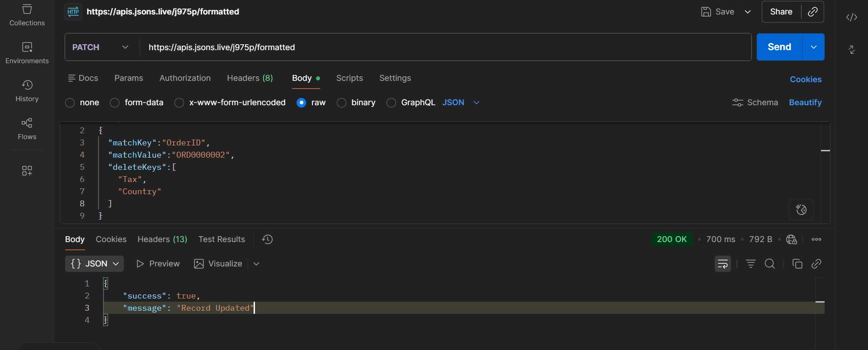Open the response history clock icon
The height and width of the screenshot is (350, 868).
click(268, 239)
